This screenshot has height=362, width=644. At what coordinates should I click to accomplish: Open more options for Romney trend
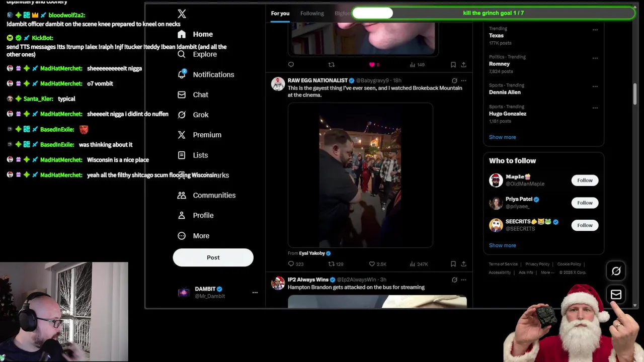[x=595, y=58]
